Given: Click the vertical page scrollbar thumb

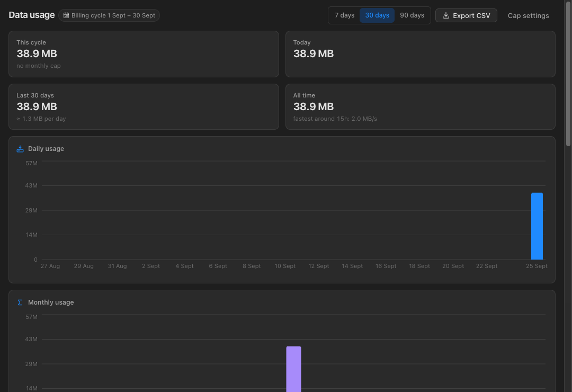Looking at the screenshot, I should [568, 73].
